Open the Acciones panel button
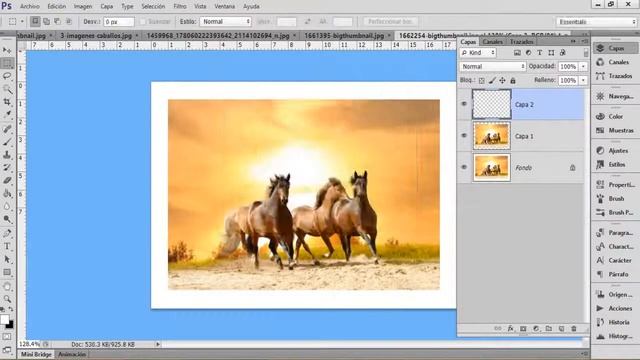Viewport: 640px width, 360px height. pyautogui.click(x=616, y=308)
